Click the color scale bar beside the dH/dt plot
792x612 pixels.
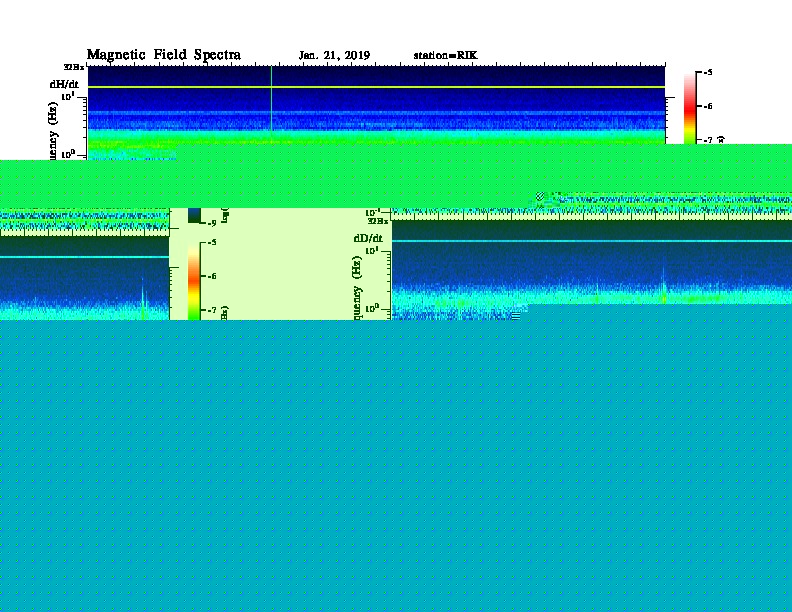(689, 108)
